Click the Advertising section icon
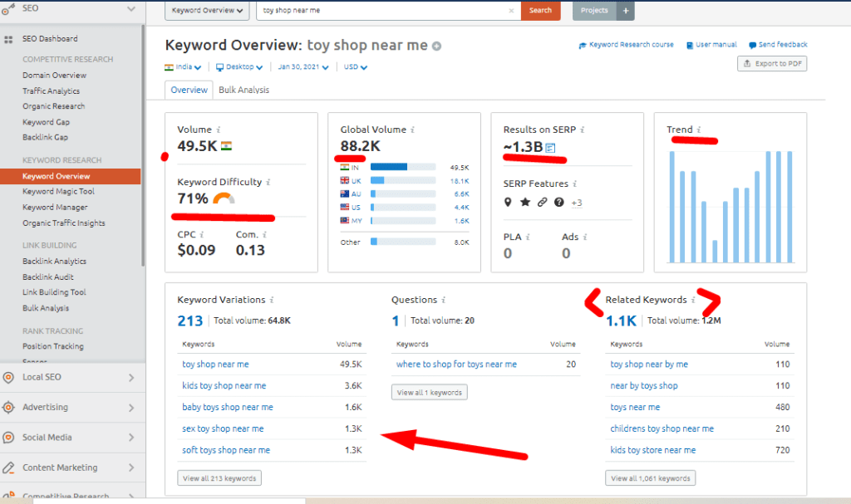This screenshot has width=851, height=504. pyautogui.click(x=8, y=408)
